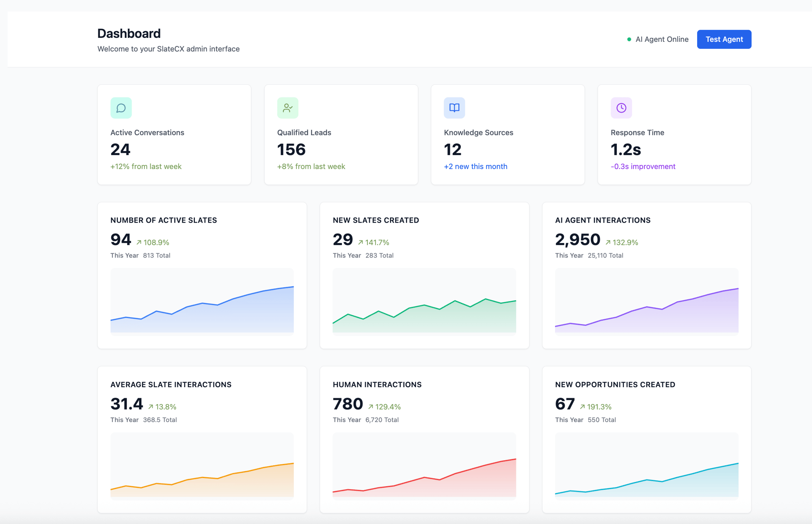Open the Human Interactions red chart

coord(424,465)
